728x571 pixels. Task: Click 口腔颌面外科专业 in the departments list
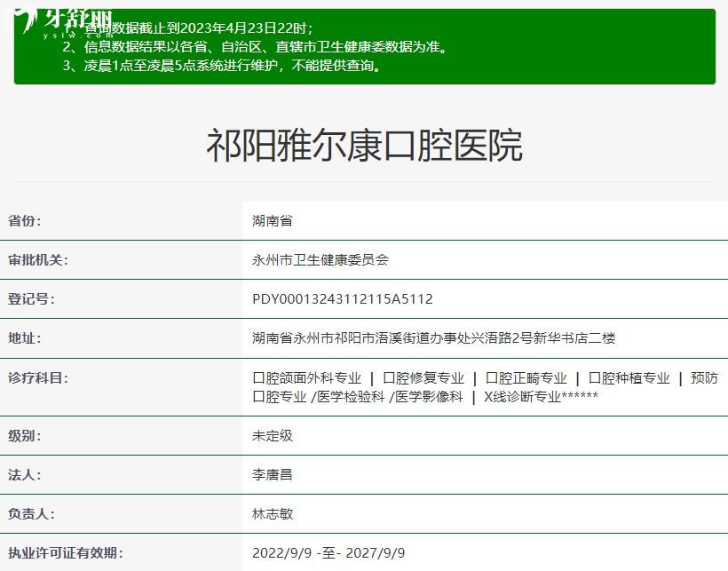[307, 378]
